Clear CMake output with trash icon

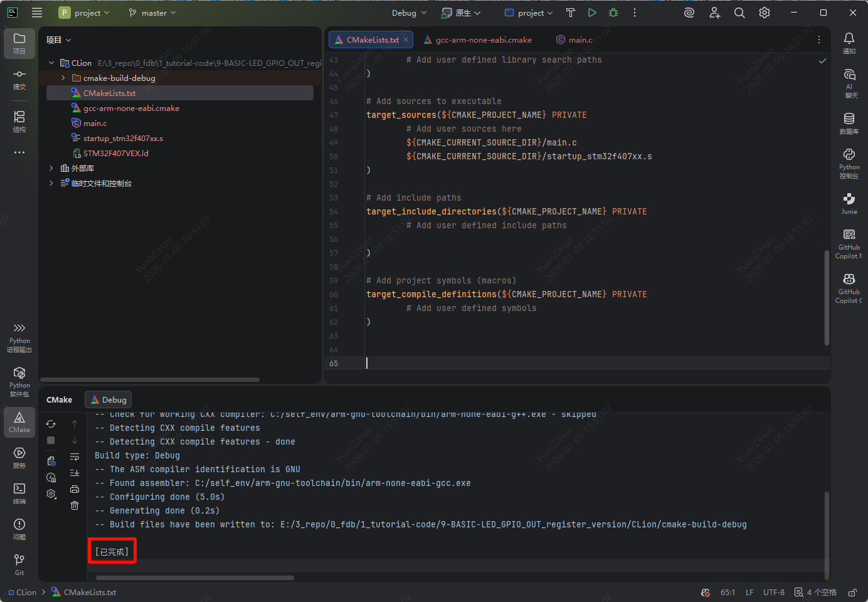click(75, 505)
